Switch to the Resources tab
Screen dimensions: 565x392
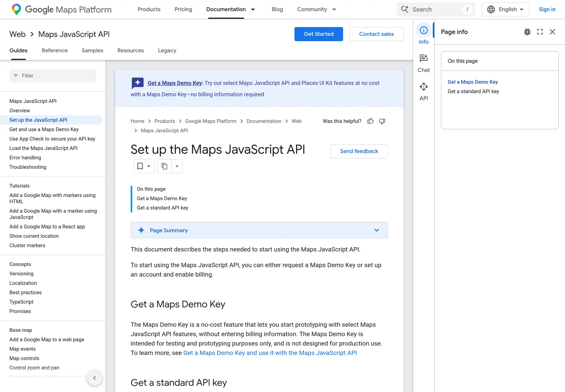point(131,51)
